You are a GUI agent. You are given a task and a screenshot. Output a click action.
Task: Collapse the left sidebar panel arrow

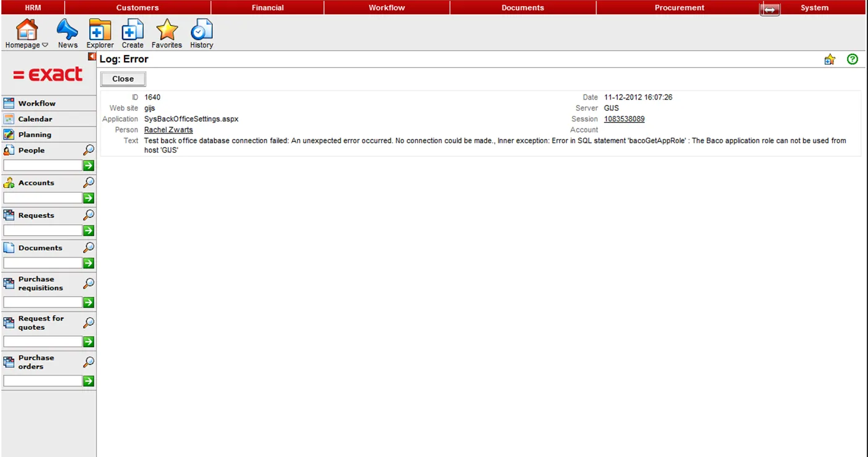click(92, 57)
